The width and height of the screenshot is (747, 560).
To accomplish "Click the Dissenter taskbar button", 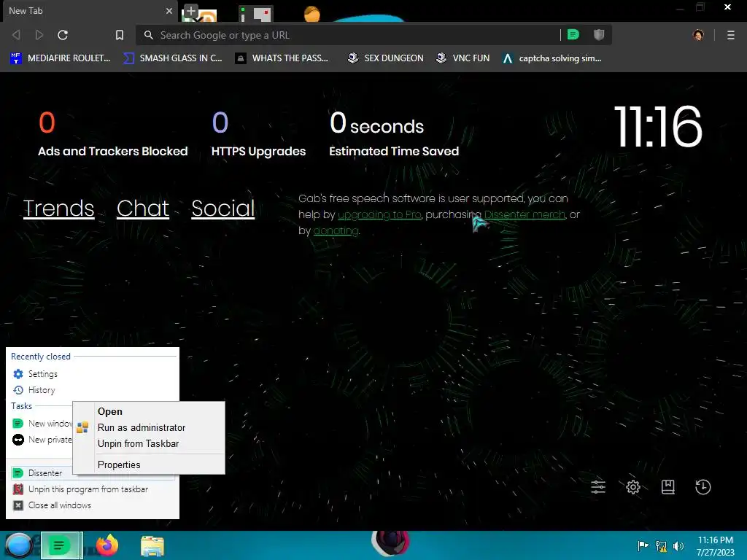I will (61, 545).
